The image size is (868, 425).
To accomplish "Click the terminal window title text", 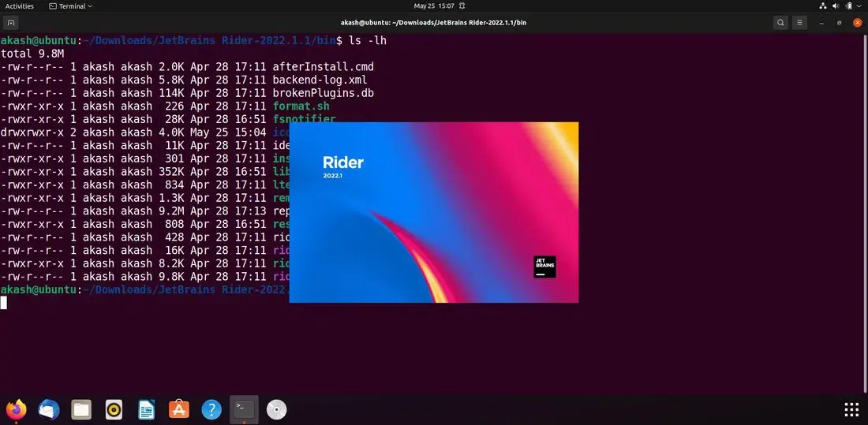I will tap(433, 23).
